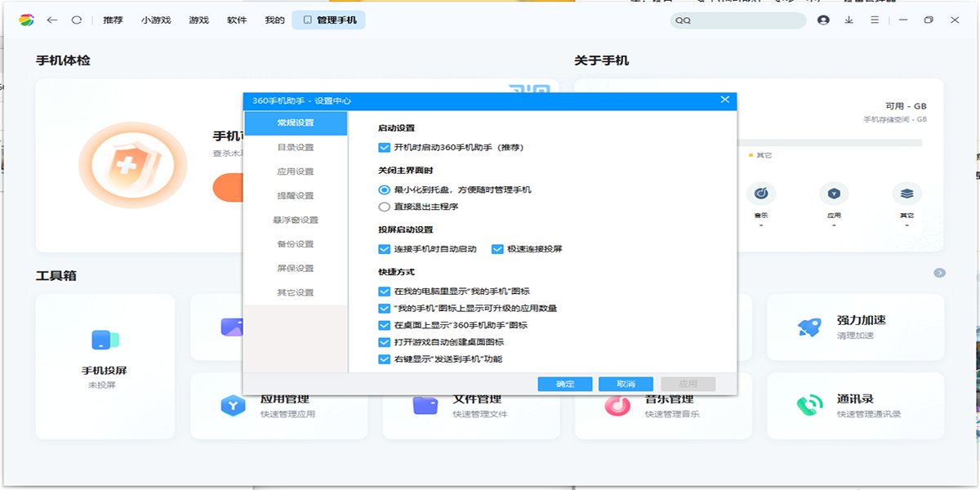The height and width of the screenshot is (490, 980).
Task: Click the 快速管理应用 subtitle text
Action: pyautogui.click(x=287, y=414)
